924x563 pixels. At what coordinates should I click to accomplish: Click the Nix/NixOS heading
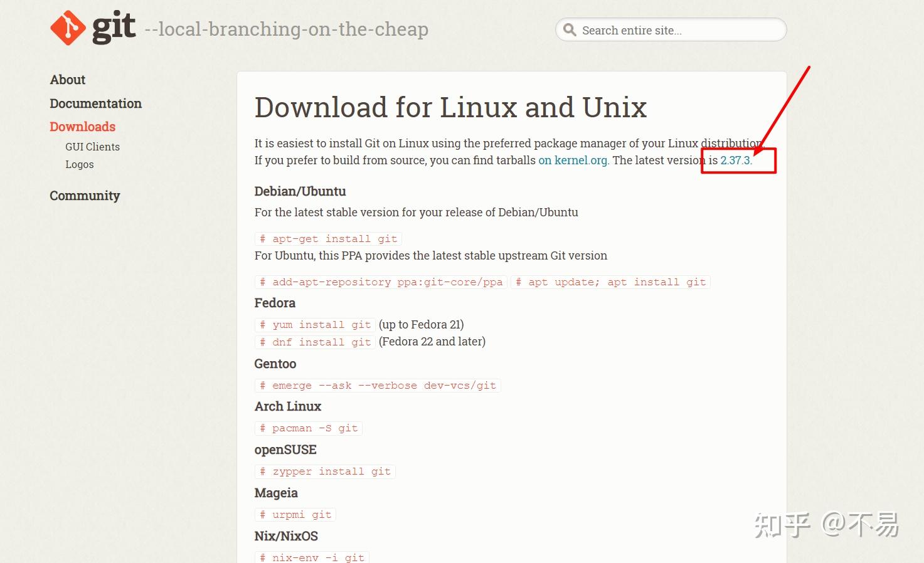286,536
